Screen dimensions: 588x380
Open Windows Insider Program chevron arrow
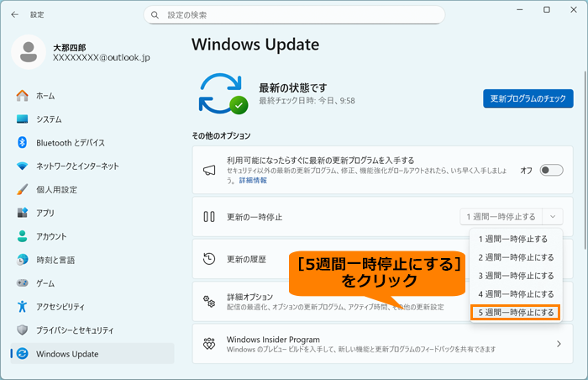click(559, 344)
